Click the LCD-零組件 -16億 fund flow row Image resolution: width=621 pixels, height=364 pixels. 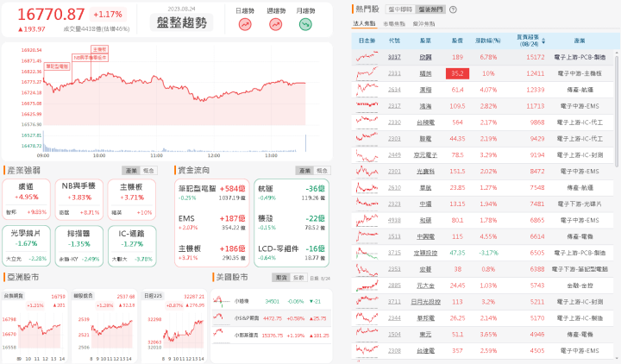coord(292,253)
